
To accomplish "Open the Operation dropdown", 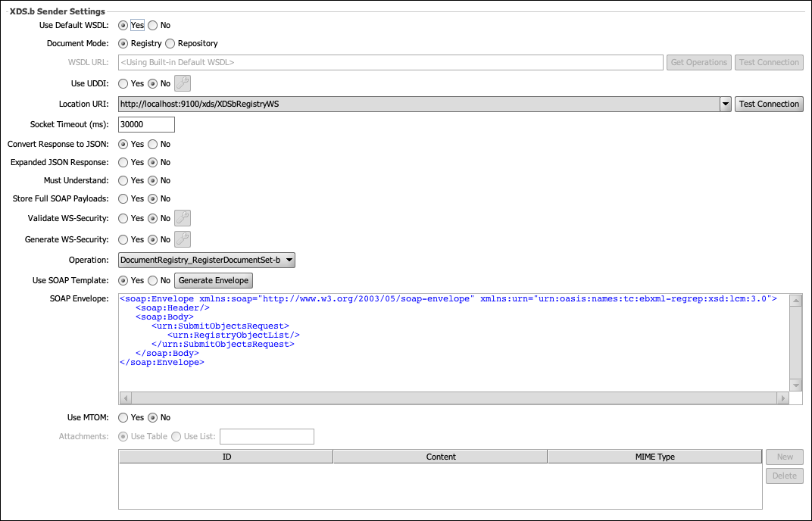I will (207, 260).
